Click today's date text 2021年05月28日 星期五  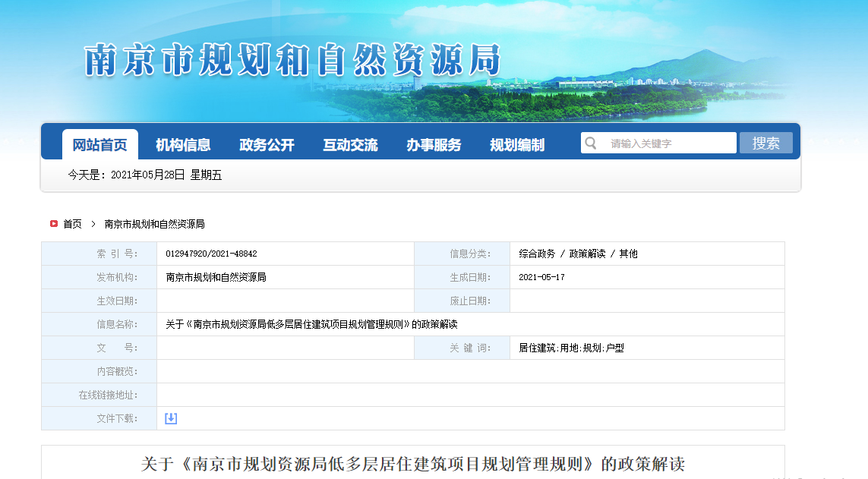click(x=166, y=175)
